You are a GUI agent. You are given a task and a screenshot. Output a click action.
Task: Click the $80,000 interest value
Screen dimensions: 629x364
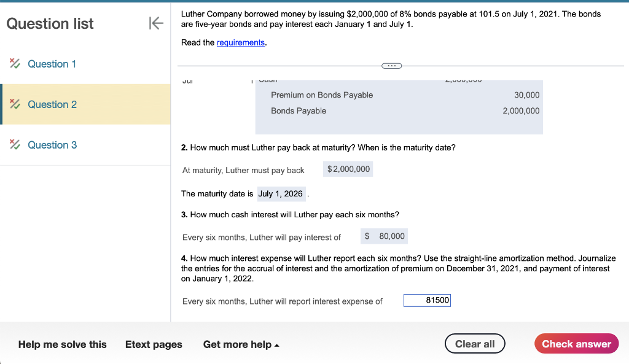(385, 236)
